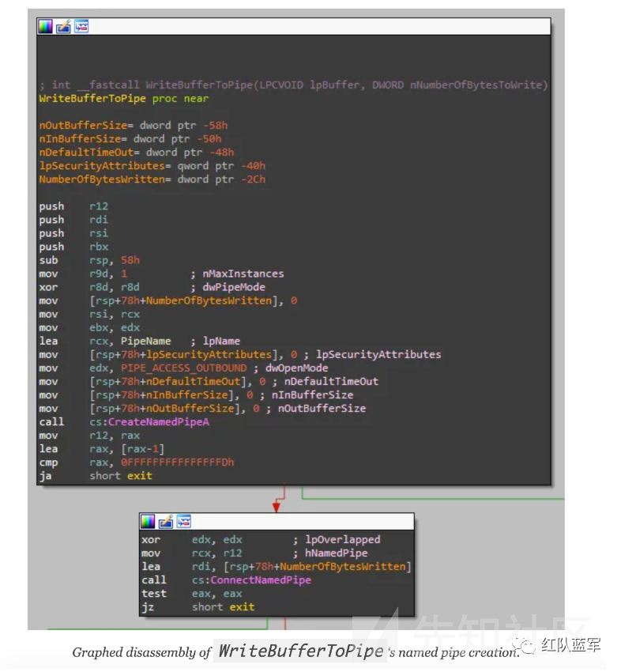Click the color palette icon in the ConnectNamedPipe node header
621x672 pixels.
pos(148,522)
